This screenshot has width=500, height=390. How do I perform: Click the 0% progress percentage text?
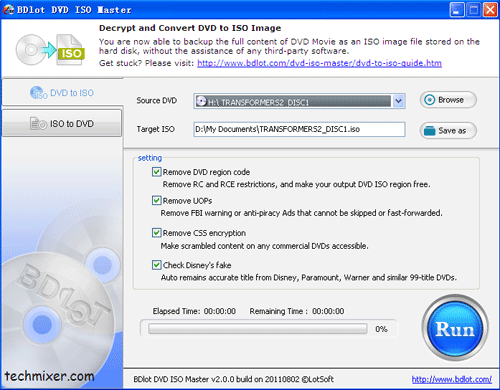(381, 329)
